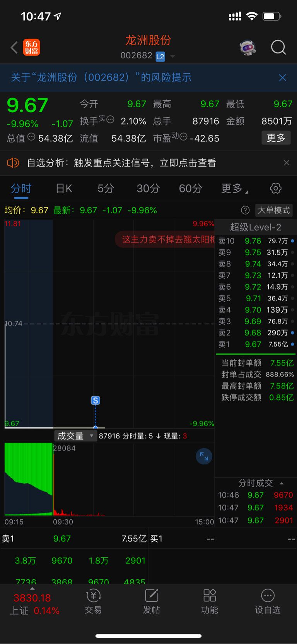
Task: Tap the info icon beside 总值
Action: point(31,137)
